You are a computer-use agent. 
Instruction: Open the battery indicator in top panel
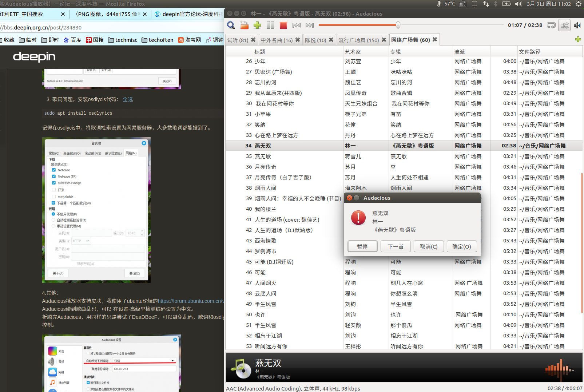click(506, 4)
